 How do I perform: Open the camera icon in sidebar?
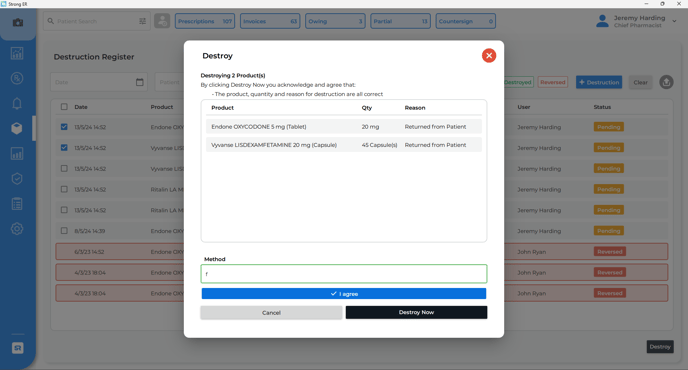point(18,22)
